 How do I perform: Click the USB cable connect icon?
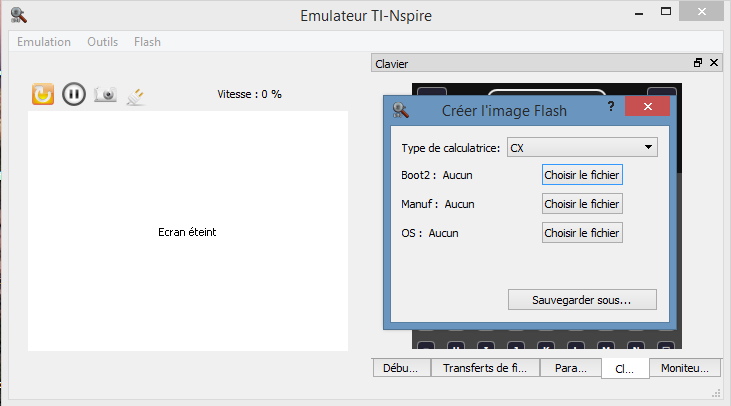pyautogui.click(x=136, y=96)
